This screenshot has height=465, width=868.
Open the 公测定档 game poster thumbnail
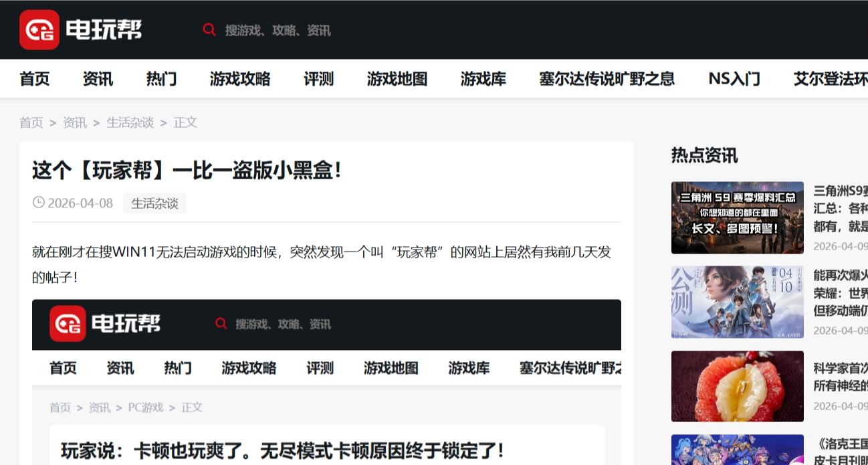click(736, 302)
